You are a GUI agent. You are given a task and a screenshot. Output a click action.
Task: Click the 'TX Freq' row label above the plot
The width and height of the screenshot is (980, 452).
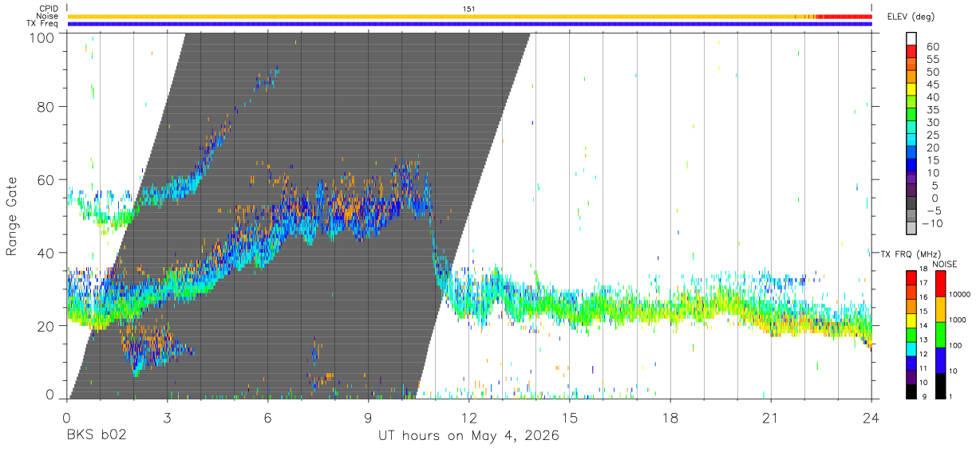click(43, 24)
